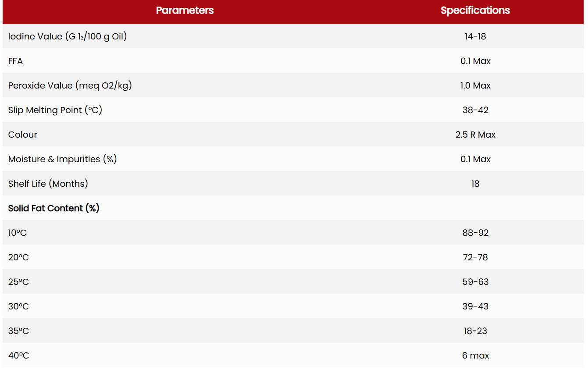Select the Slip Melting Point label
This screenshot has width=588, height=373.
coord(55,110)
